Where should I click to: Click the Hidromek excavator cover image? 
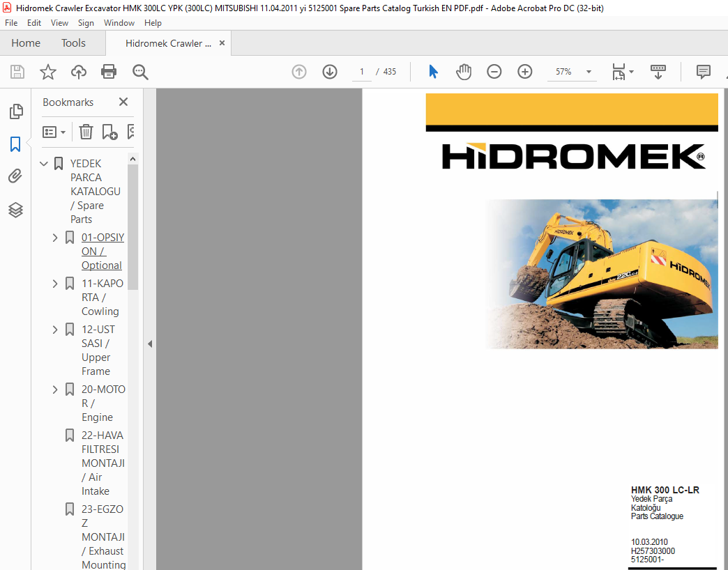602,274
